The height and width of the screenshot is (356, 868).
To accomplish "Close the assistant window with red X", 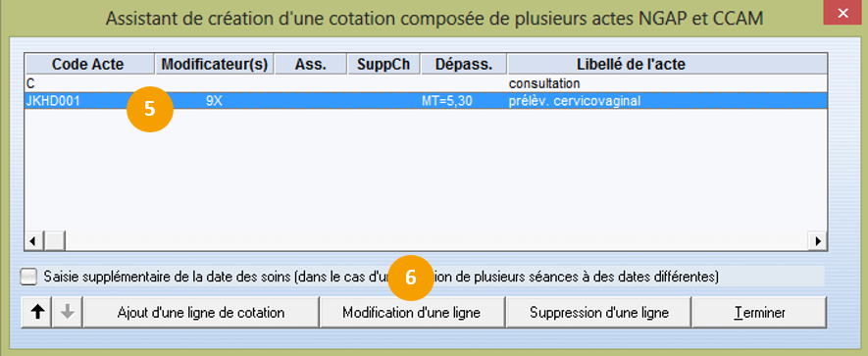I will pos(843,13).
